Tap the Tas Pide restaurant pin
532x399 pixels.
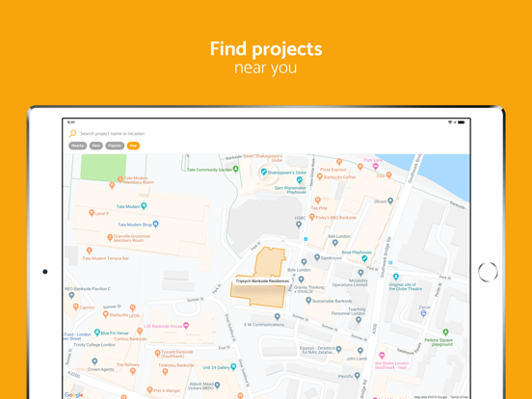[x=318, y=200]
